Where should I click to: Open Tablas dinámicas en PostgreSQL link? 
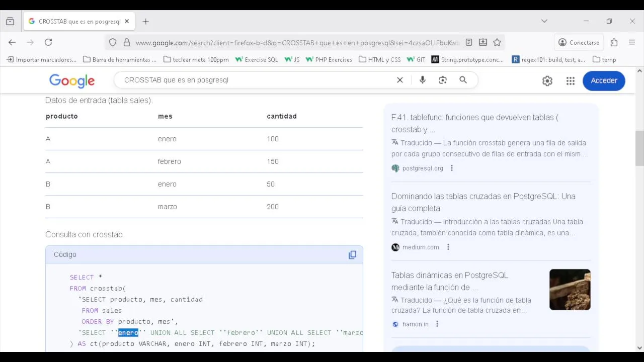coord(449,281)
